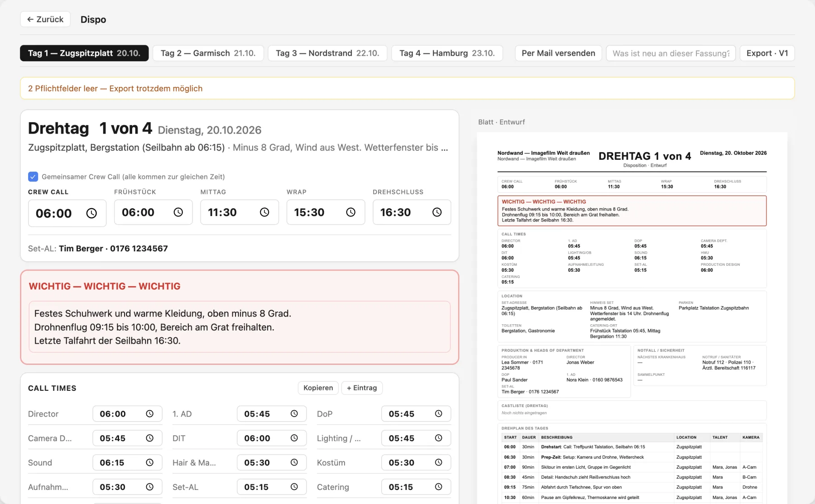The width and height of the screenshot is (815, 504).
Task: Click the clock icon in Frühstück field
Action: coord(178,212)
